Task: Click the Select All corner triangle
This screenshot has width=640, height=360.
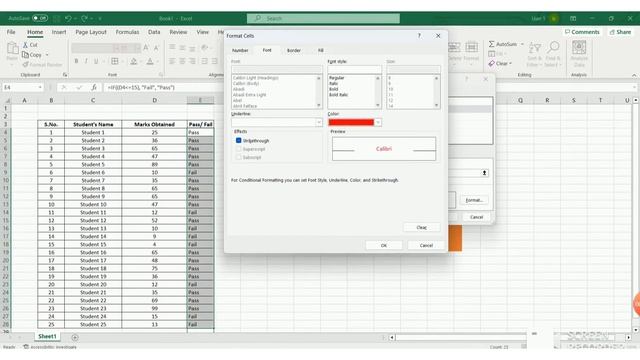Action: (x=7, y=100)
